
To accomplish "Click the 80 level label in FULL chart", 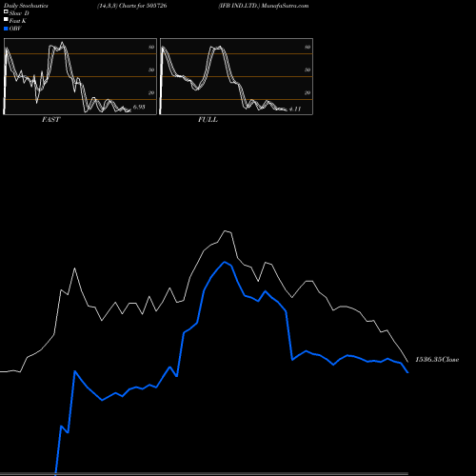I will (x=307, y=47).
